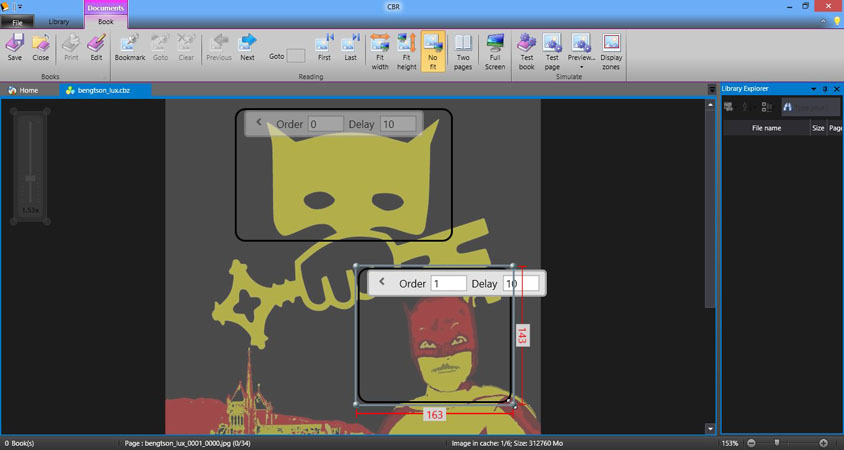
Task: Click the Print book icon
Action: click(71, 47)
